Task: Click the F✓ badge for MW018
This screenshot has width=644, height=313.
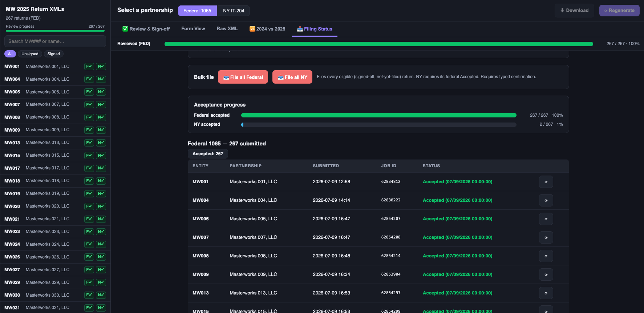Action: coord(89,181)
